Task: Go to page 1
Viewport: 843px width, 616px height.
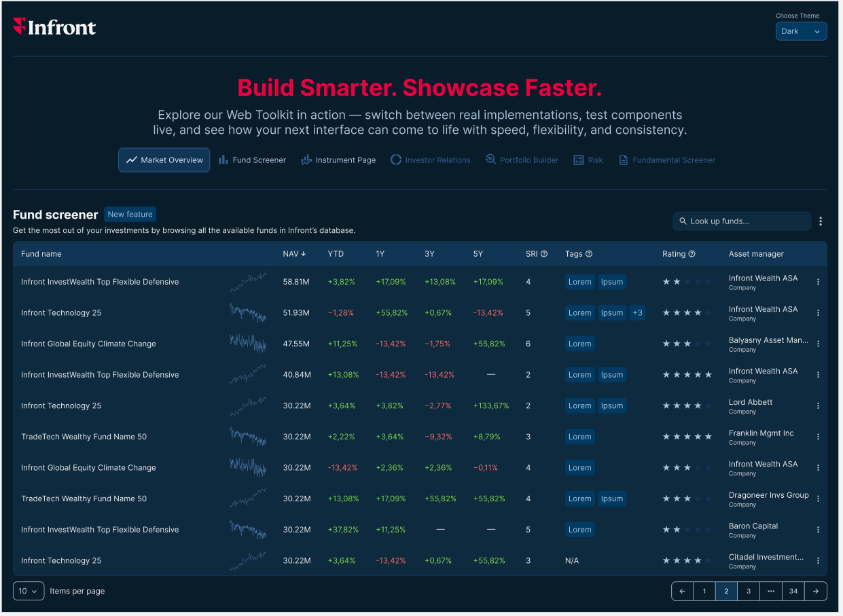Action: 704,591
